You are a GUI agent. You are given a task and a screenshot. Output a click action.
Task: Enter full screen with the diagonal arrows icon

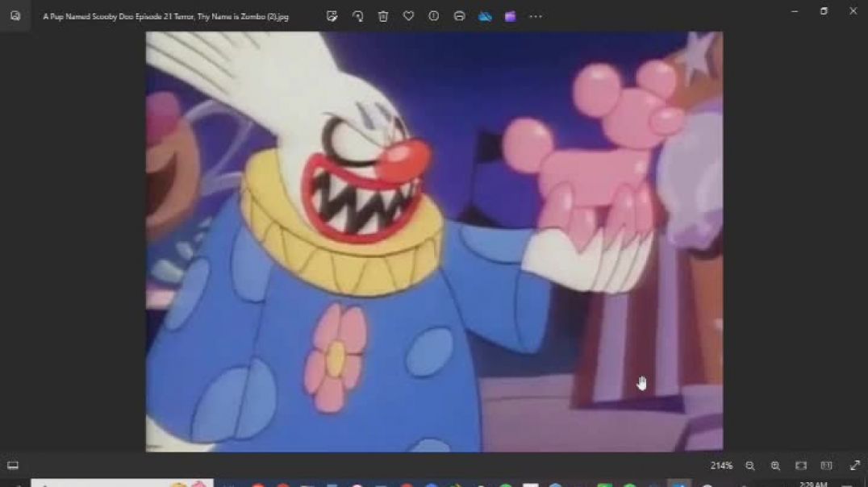(855, 465)
